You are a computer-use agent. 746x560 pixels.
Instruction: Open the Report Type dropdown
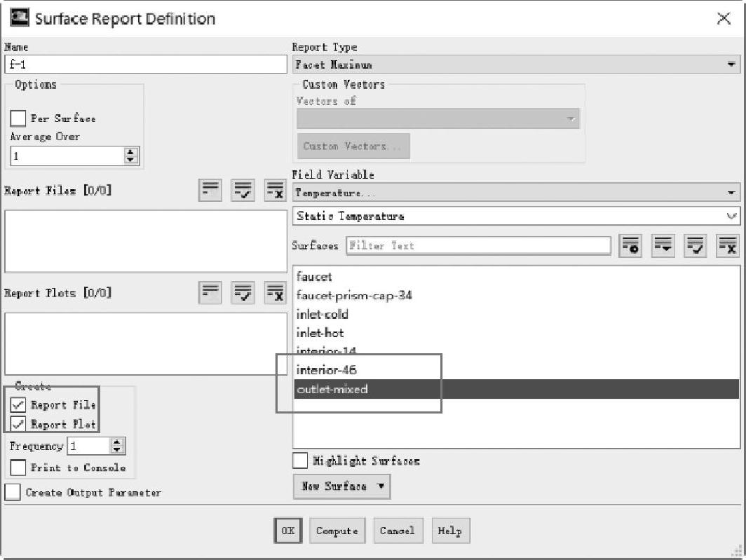point(516,64)
